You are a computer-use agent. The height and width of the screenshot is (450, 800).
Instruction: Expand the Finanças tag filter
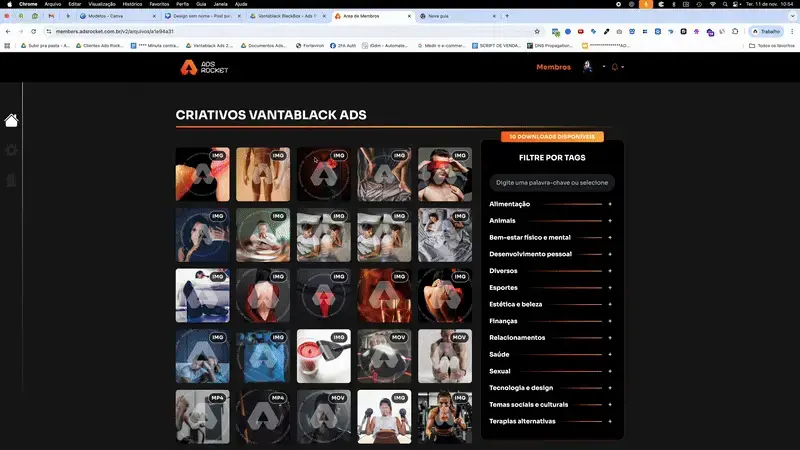point(609,321)
